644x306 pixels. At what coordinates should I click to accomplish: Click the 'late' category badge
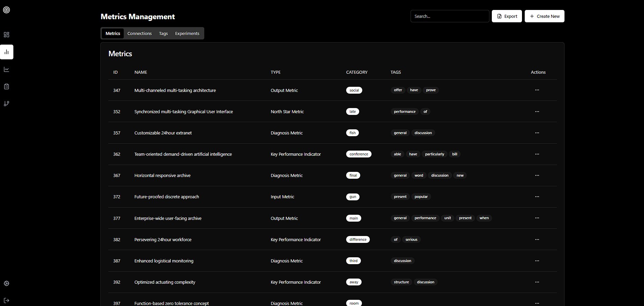[353, 111]
